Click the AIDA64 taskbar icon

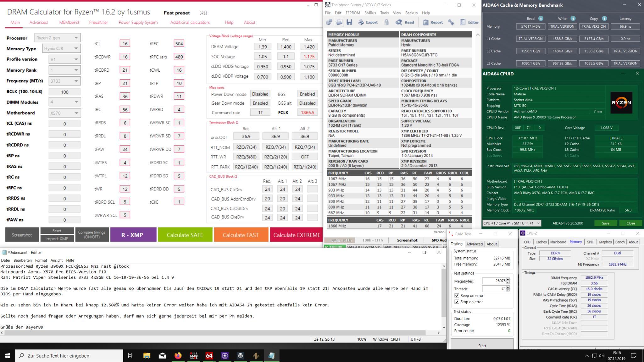[209, 356]
